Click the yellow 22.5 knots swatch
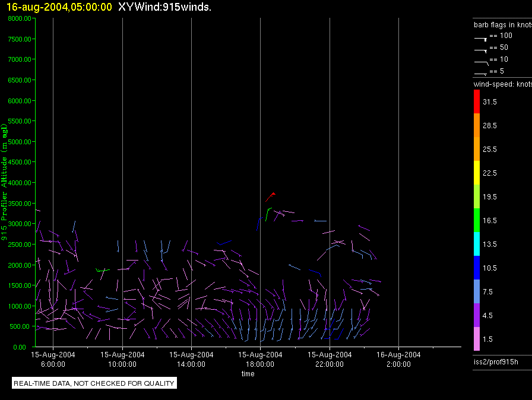The width and height of the screenshot is (532, 400). click(477, 173)
